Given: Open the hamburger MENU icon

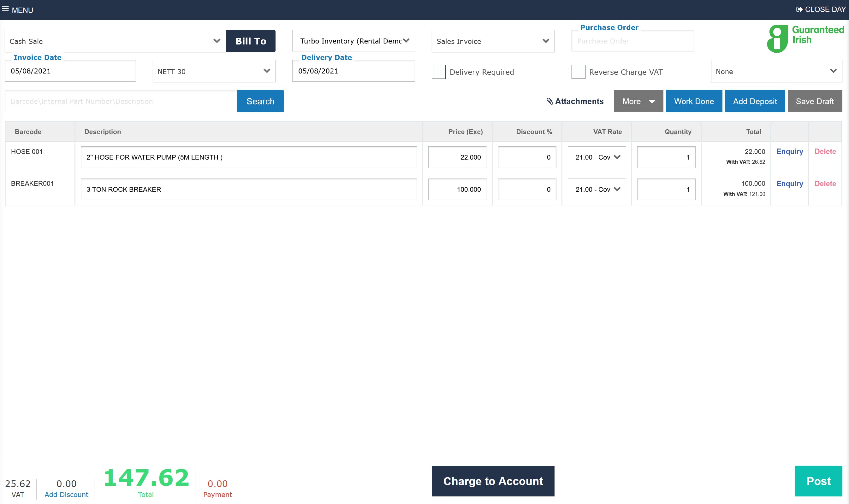Looking at the screenshot, I should tap(5, 9).
